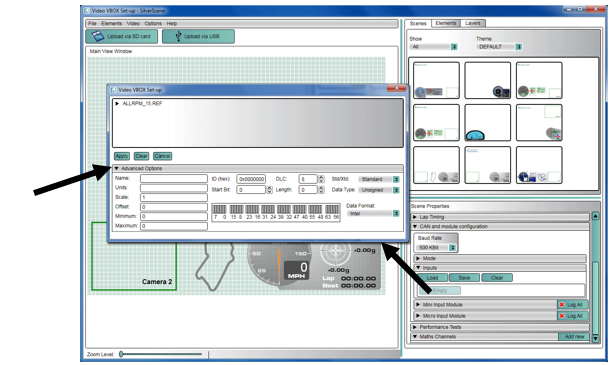This screenshot has height=365, width=614.
Task: Open the Show filter dropdown set to All
Action: point(434,47)
